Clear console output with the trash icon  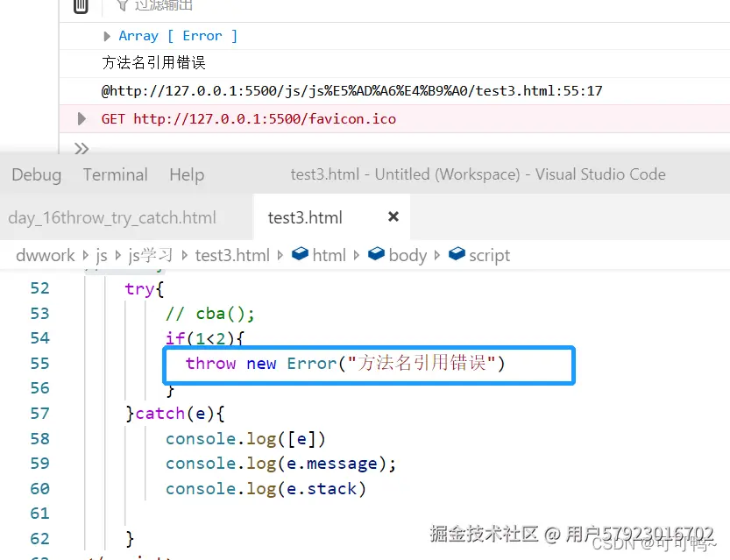[x=81, y=6]
